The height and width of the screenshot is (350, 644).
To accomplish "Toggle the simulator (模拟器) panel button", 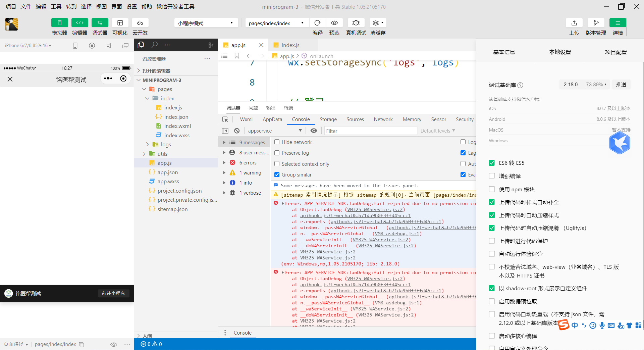I will pos(59,23).
